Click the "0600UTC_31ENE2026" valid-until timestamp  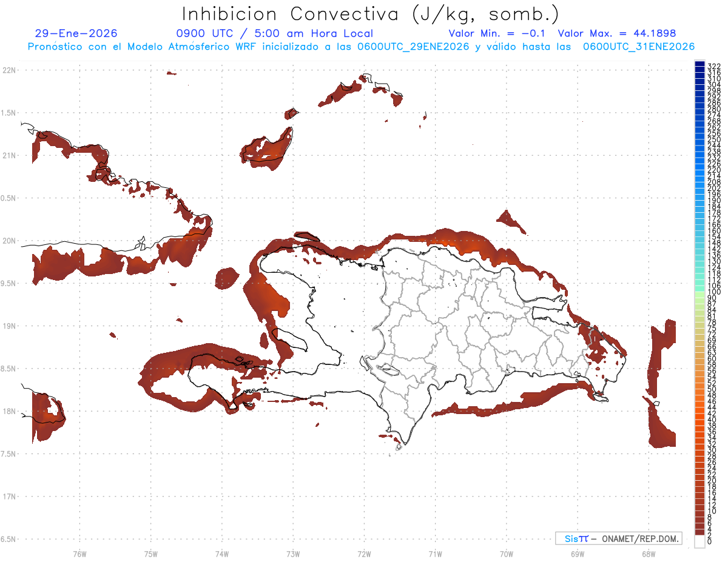[639, 47]
